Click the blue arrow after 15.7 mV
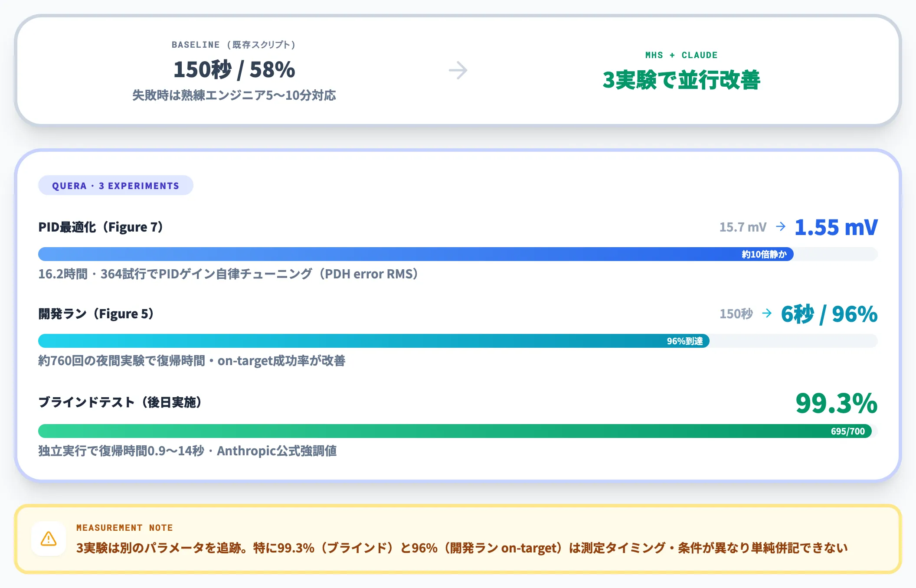Image resolution: width=916 pixels, height=588 pixels. click(781, 226)
